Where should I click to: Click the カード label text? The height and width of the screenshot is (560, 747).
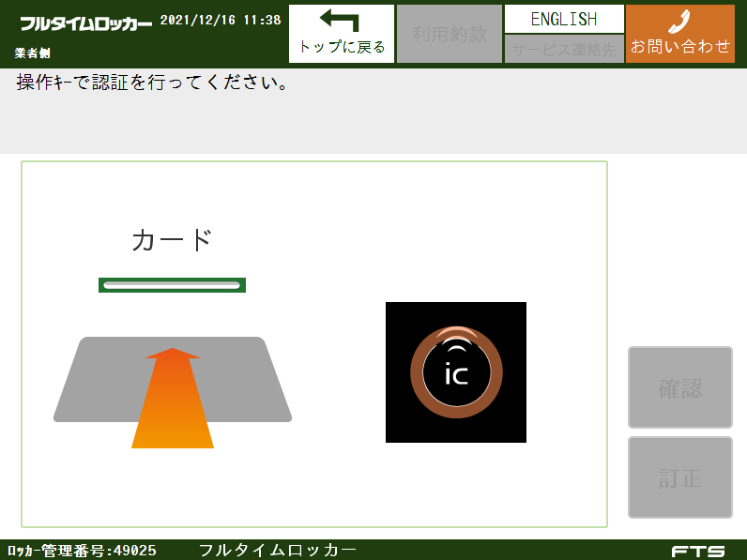[x=172, y=239]
